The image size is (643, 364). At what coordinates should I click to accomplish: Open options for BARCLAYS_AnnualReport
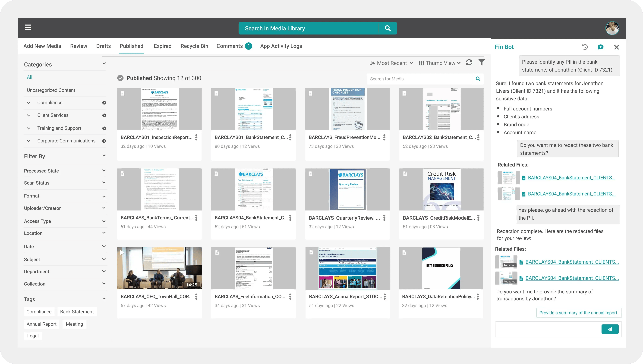(x=385, y=296)
